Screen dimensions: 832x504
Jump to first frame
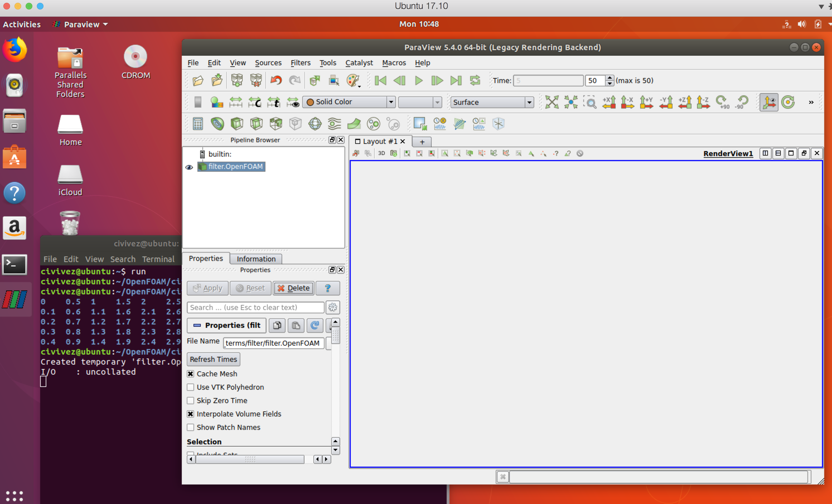tap(380, 81)
